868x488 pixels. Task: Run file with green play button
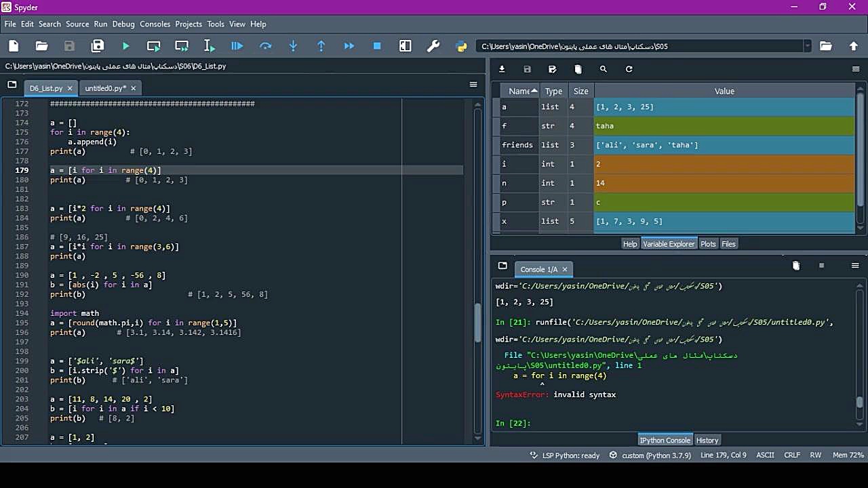coord(125,46)
